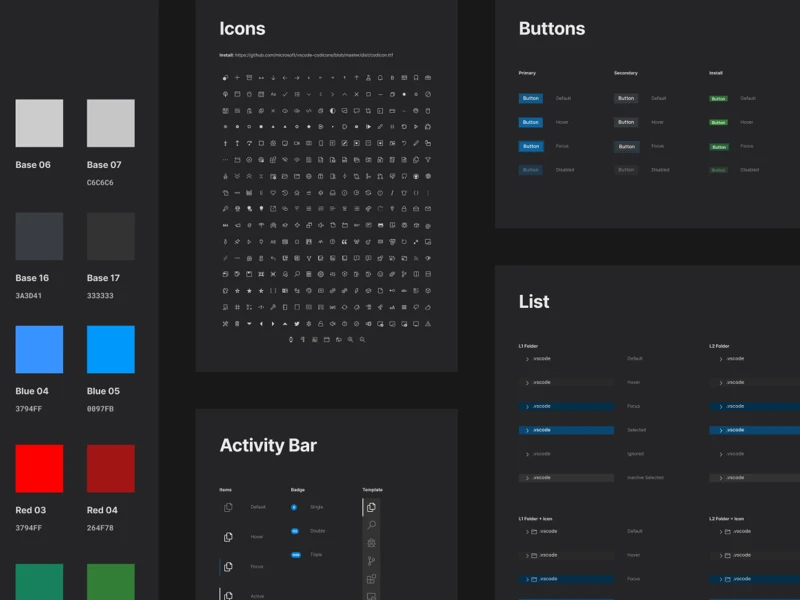The height and width of the screenshot is (600, 800).
Task: Expand the L1 Folder Hover .vscode chevron
Action: coord(527,383)
